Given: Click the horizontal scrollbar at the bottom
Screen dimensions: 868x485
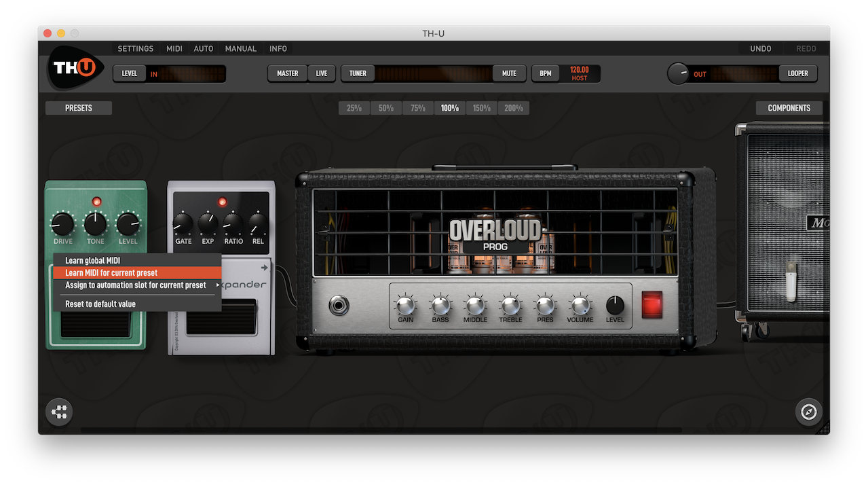Looking at the screenshot, I should coord(381,430).
